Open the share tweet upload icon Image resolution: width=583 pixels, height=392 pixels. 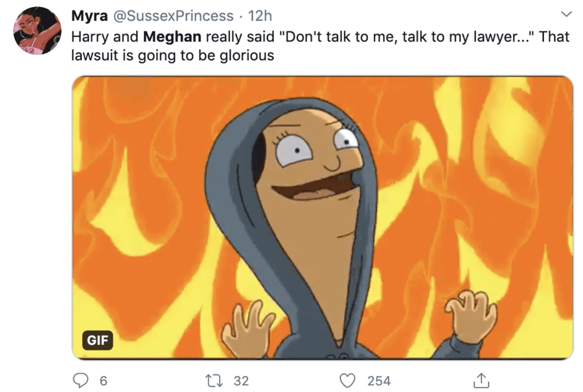point(481,380)
